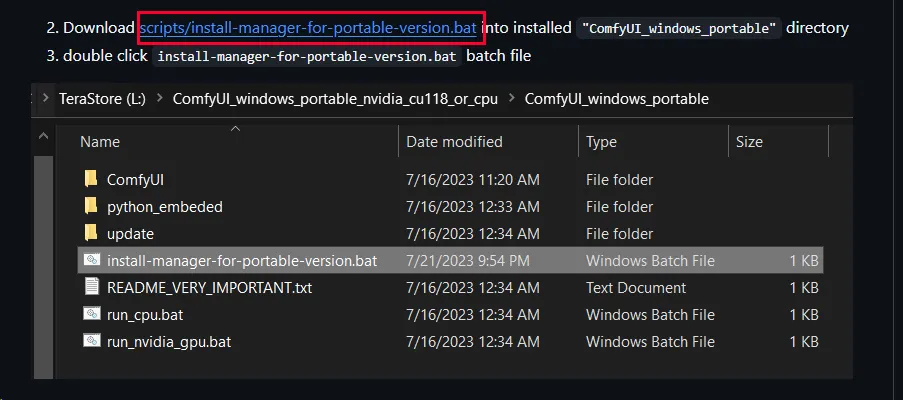Click the ComfyUI folder icon

tap(91, 179)
